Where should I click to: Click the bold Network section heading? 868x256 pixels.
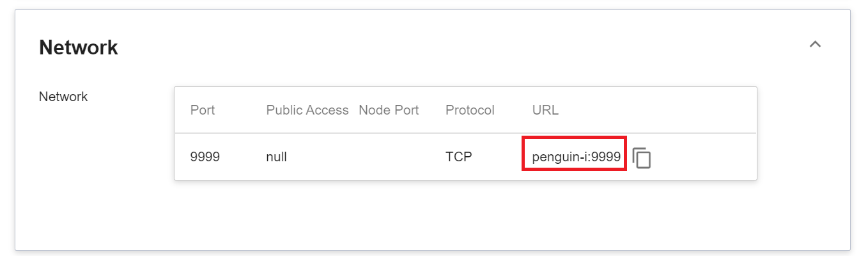79,47
